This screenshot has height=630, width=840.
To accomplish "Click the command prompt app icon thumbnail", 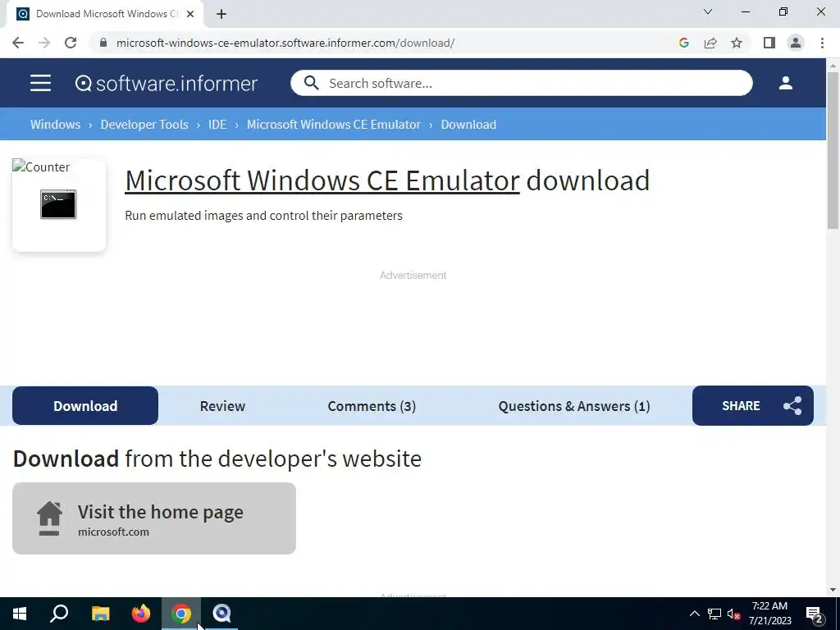I will [58, 204].
